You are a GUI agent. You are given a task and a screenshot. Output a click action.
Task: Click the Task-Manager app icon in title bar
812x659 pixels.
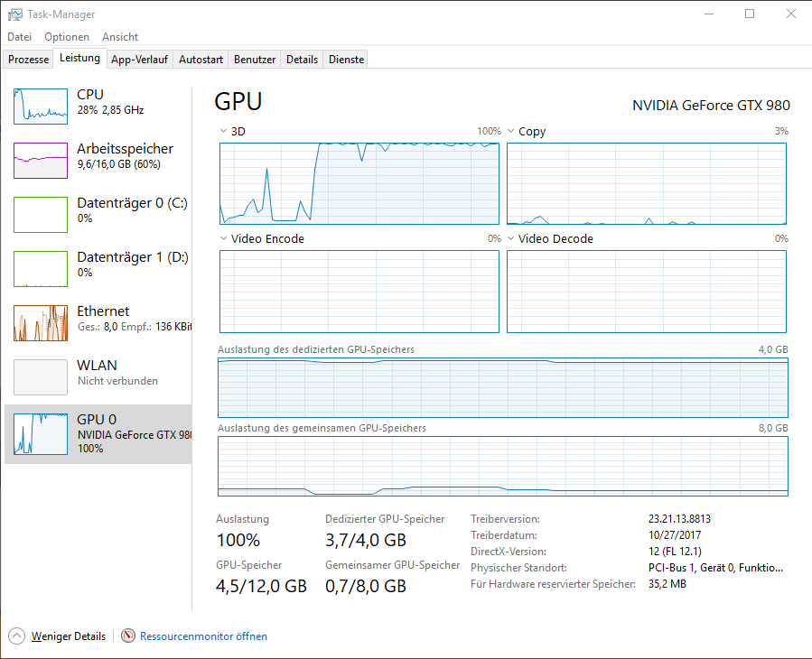15,14
